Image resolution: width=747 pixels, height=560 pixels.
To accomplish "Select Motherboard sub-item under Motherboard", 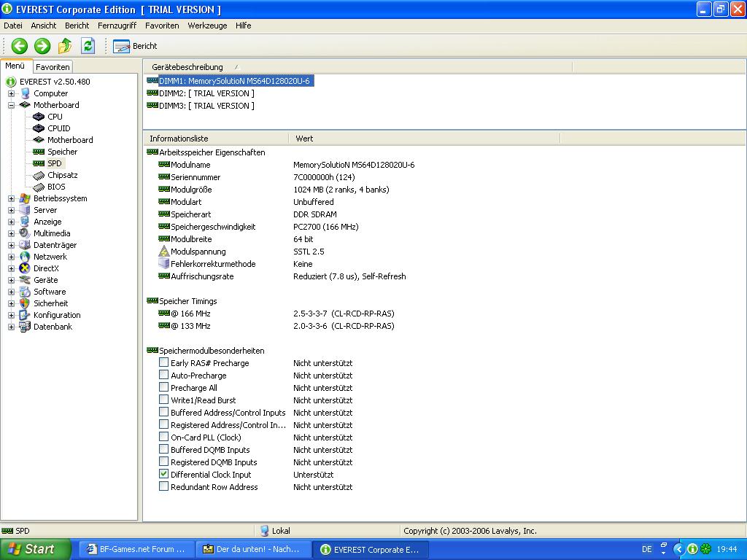I will coord(70,140).
